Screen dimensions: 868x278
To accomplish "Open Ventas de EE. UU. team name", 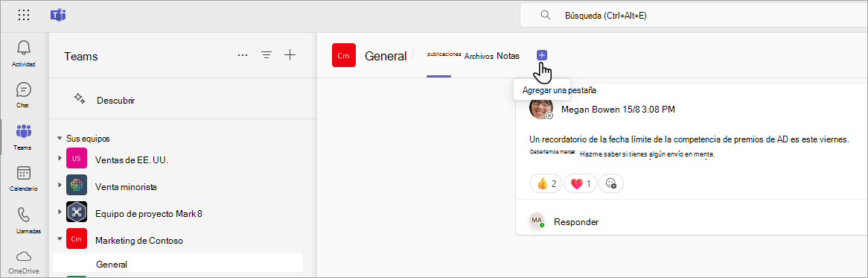I will [132, 159].
